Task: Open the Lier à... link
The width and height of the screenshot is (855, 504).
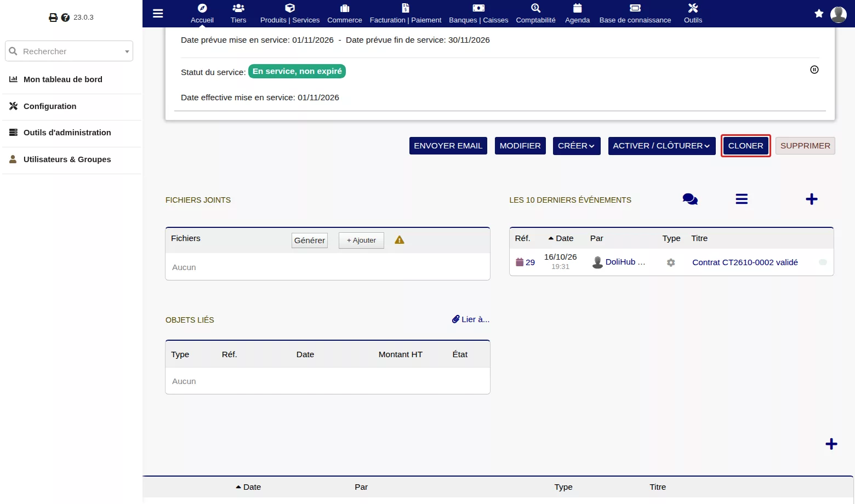Action: click(x=471, y=319)
